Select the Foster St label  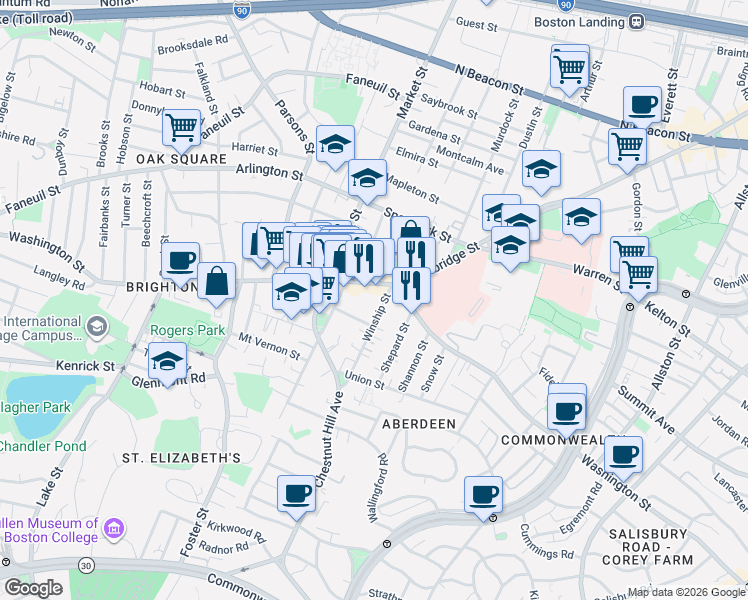tap(194, 532)
